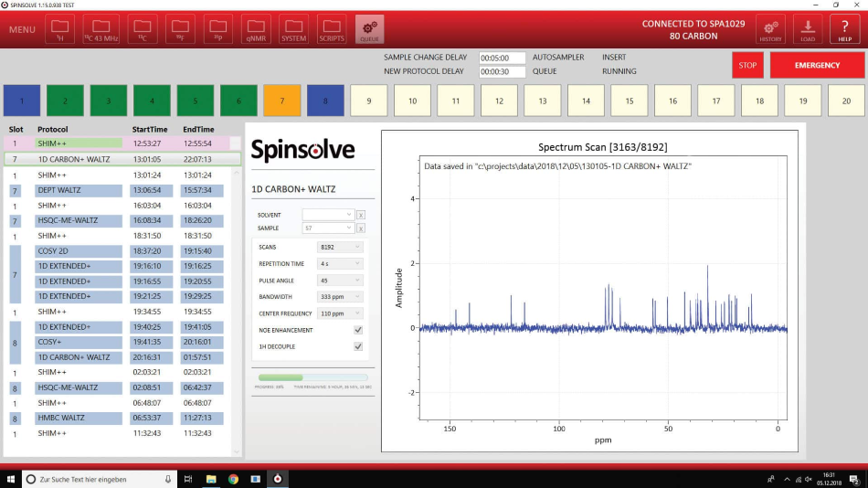Click the Protocol column header
868x488 pixels.
[x=53, y=129]
